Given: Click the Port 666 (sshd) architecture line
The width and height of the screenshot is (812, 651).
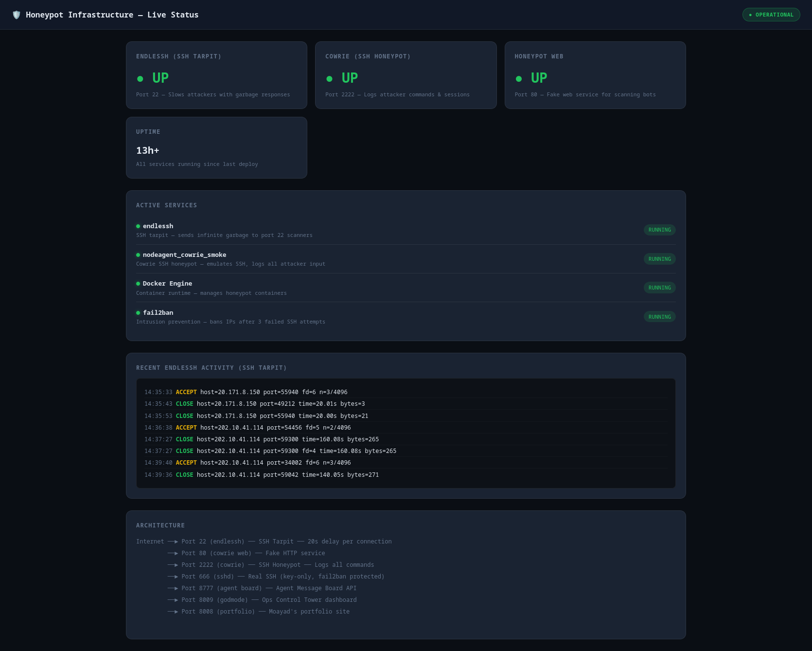Looking at the screenshot, I should (x=276, y=577).
